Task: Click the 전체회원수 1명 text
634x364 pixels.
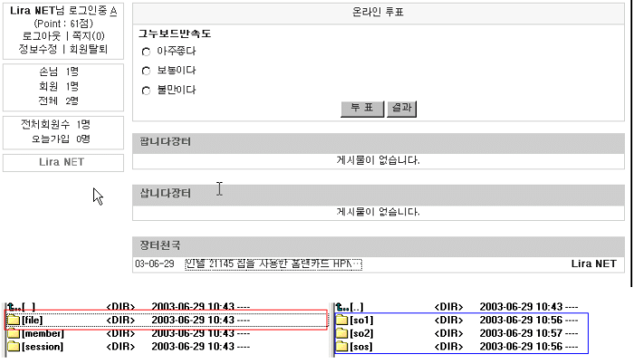Action: pos(55,124)
